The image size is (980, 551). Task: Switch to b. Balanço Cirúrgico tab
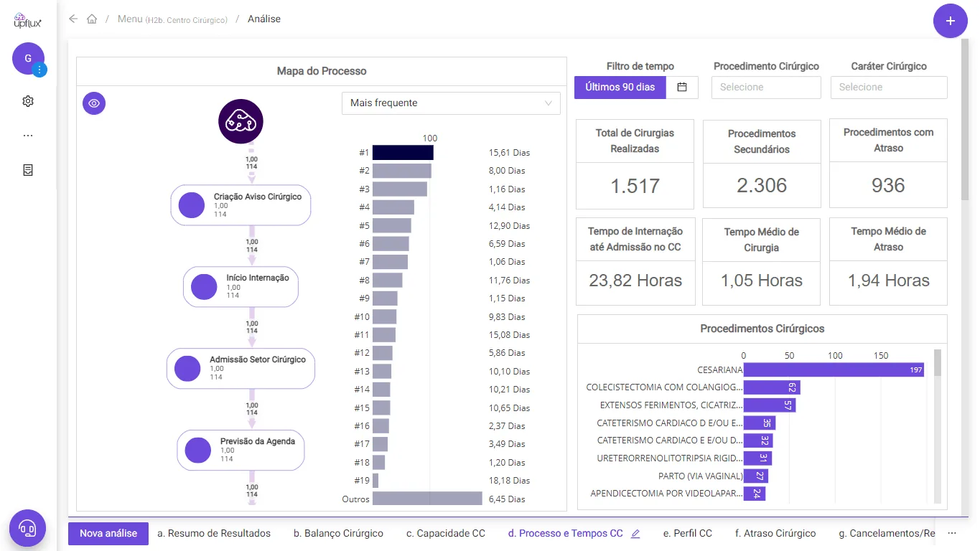pos(338,534)
